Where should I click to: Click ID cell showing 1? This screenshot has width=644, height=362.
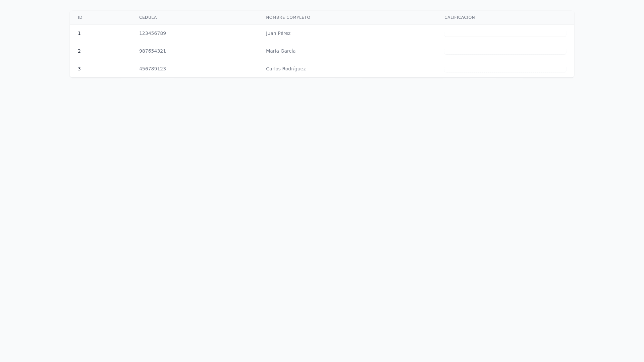(79, 33)
